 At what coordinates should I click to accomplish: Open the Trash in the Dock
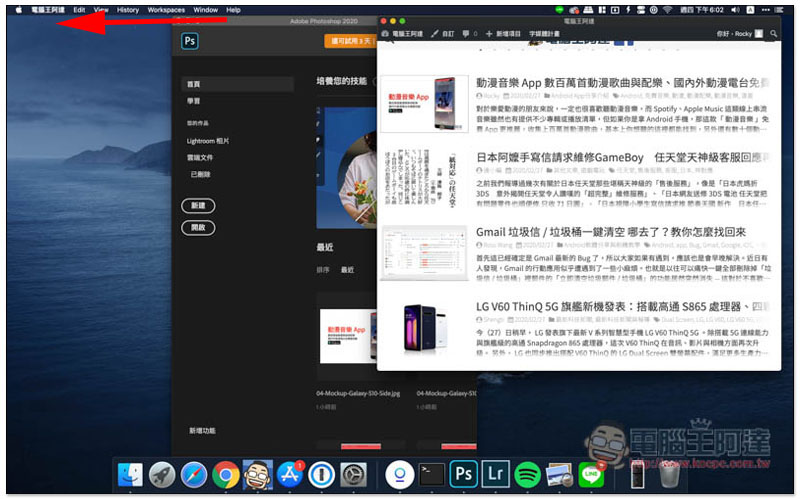pyautogui.click(x=669, y=474)
